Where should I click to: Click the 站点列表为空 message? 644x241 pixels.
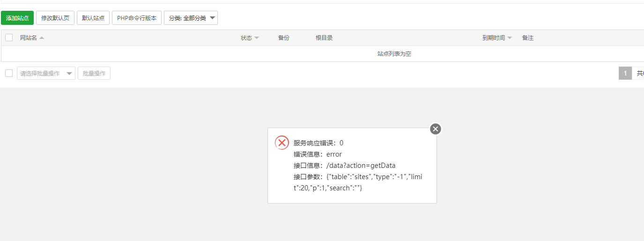394,54
